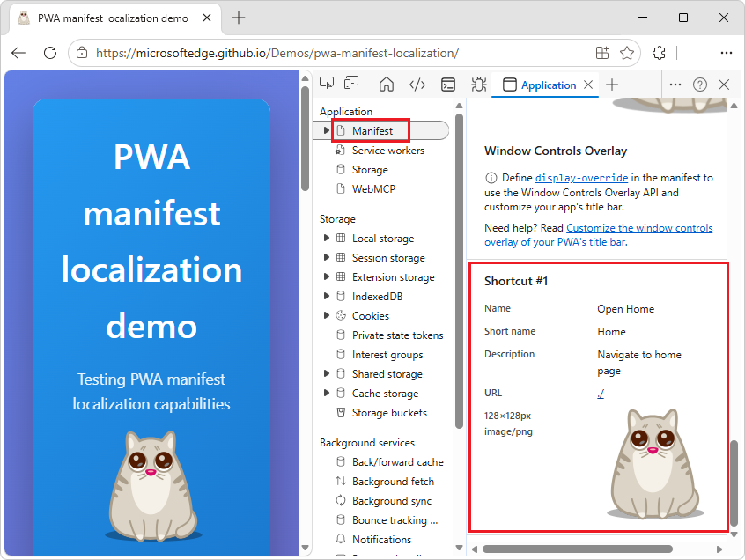Screen dimensions: 745x560
Task: Expand the Manifest tree item
Action: [x=326, y=130]
